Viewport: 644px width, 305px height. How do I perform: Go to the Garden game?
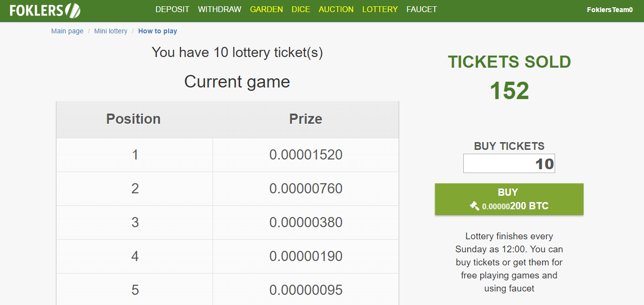(267, 9)
